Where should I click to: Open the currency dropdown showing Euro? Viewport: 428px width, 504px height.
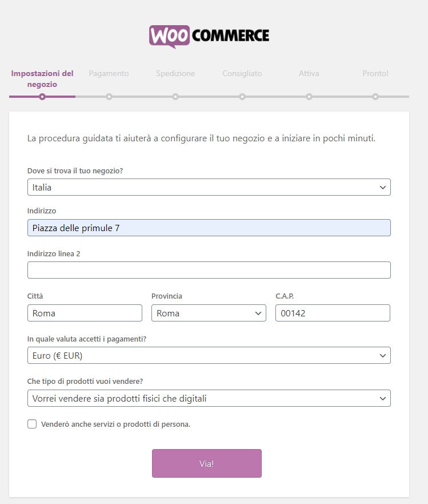(x=209, y=355)
